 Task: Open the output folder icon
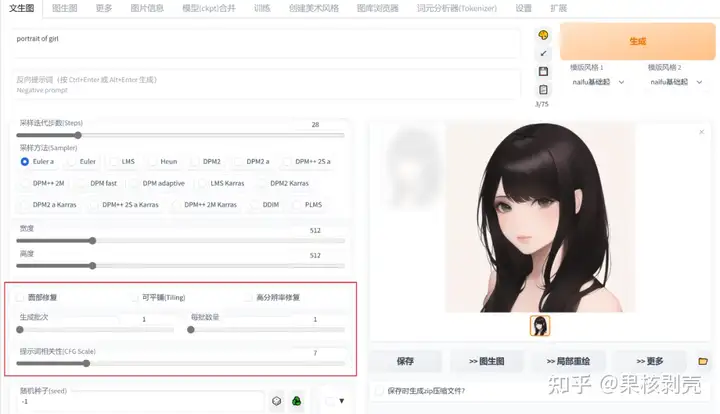click(703, 361)
